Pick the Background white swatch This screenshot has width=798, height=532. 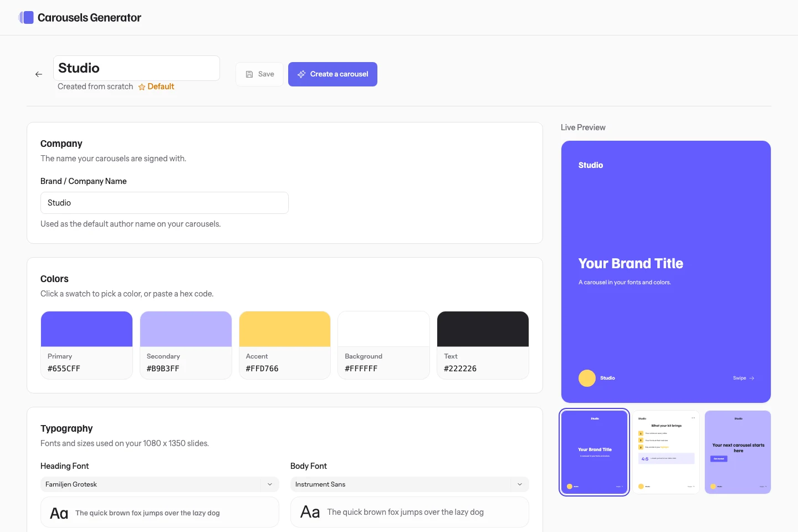pos(384,329)
